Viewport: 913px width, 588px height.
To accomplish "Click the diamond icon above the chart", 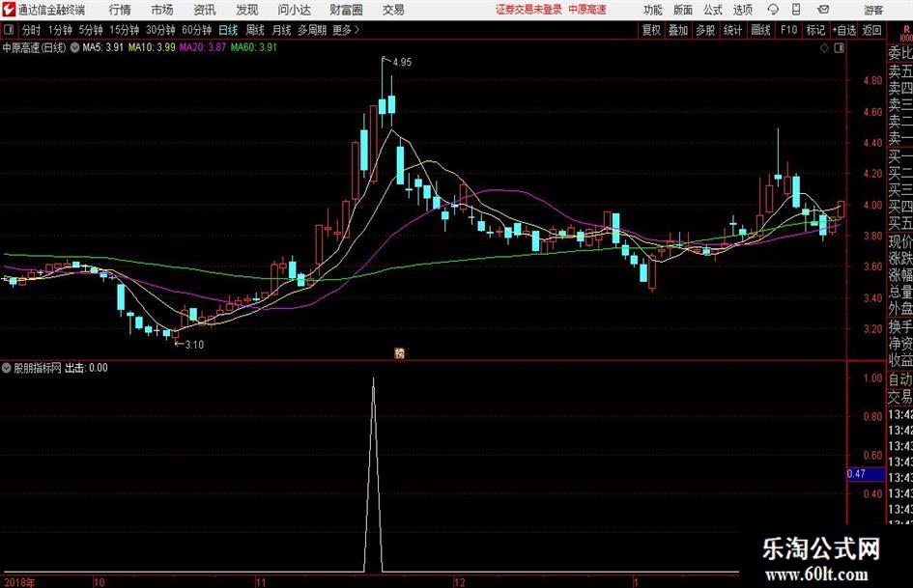I will [x=824, y=48].
